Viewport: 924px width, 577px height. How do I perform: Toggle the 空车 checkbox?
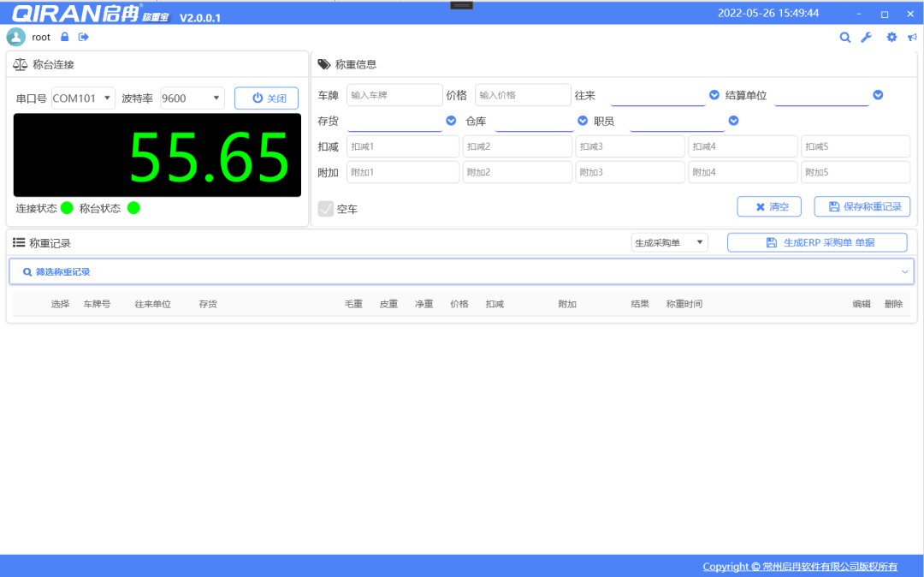(328, 208)
